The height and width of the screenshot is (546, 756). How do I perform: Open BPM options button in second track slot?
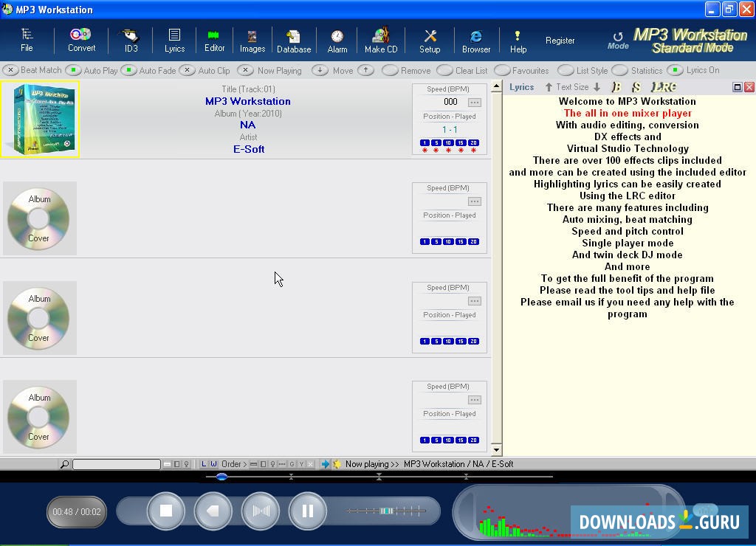tap(475, 201)
